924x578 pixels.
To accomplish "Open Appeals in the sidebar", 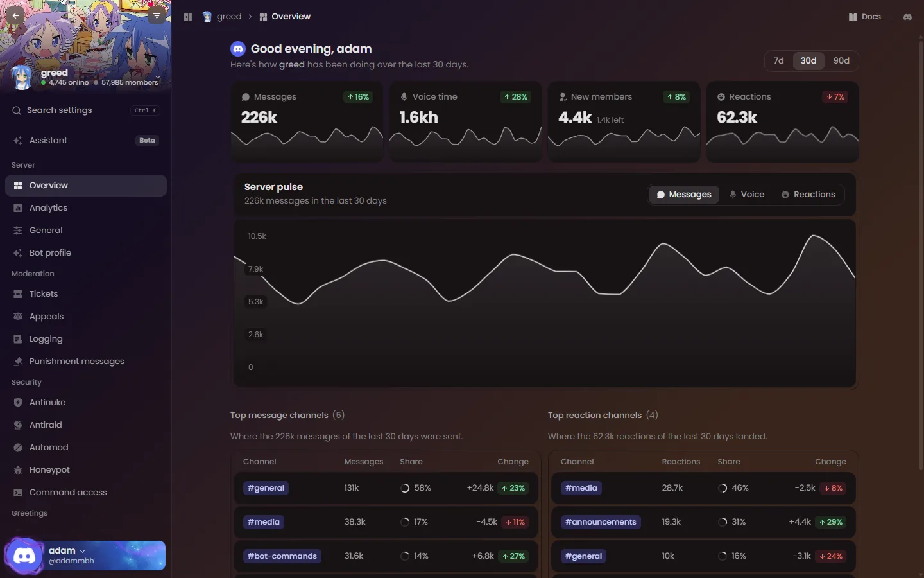I will pos(85,317).
